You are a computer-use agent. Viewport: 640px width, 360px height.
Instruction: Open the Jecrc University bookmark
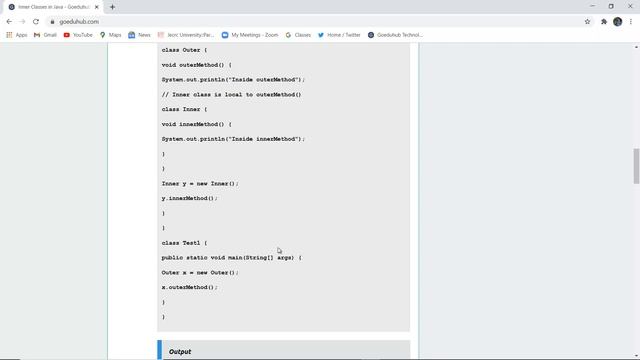(186, 35)
